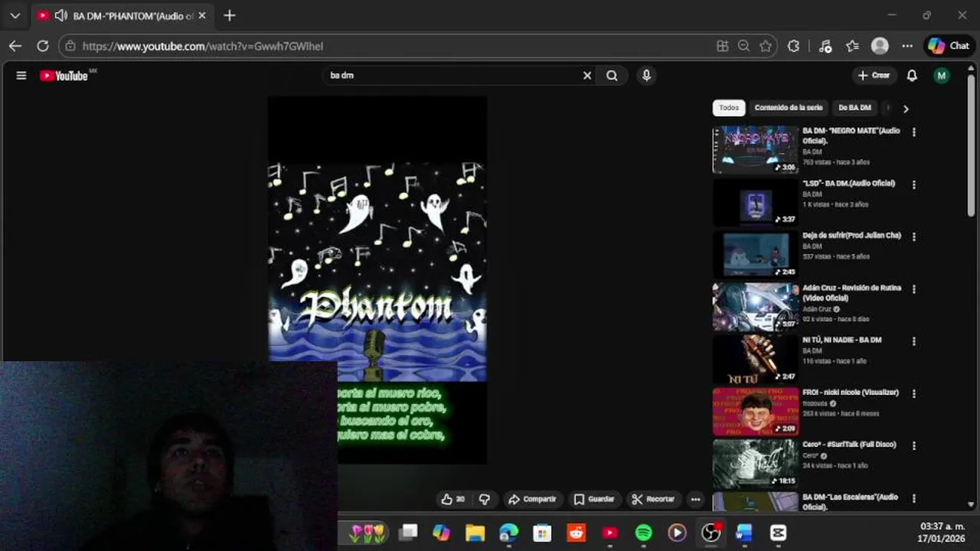Select the Todos filter chip
Screen dimensions: 980x551
pos(729,108)
